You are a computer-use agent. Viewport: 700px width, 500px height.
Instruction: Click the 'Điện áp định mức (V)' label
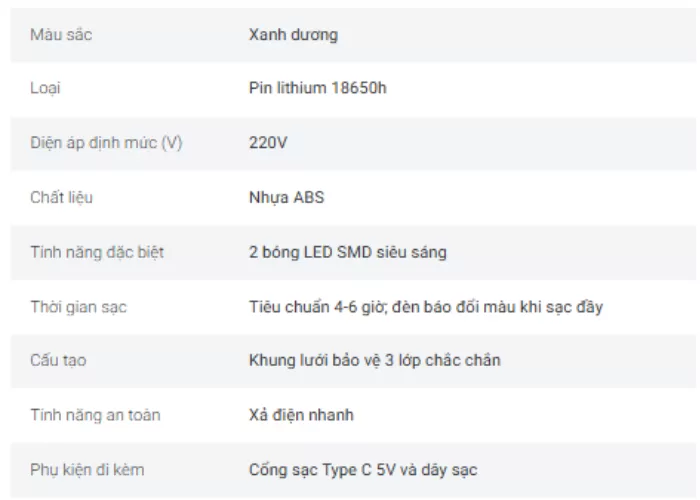(106, 143)
